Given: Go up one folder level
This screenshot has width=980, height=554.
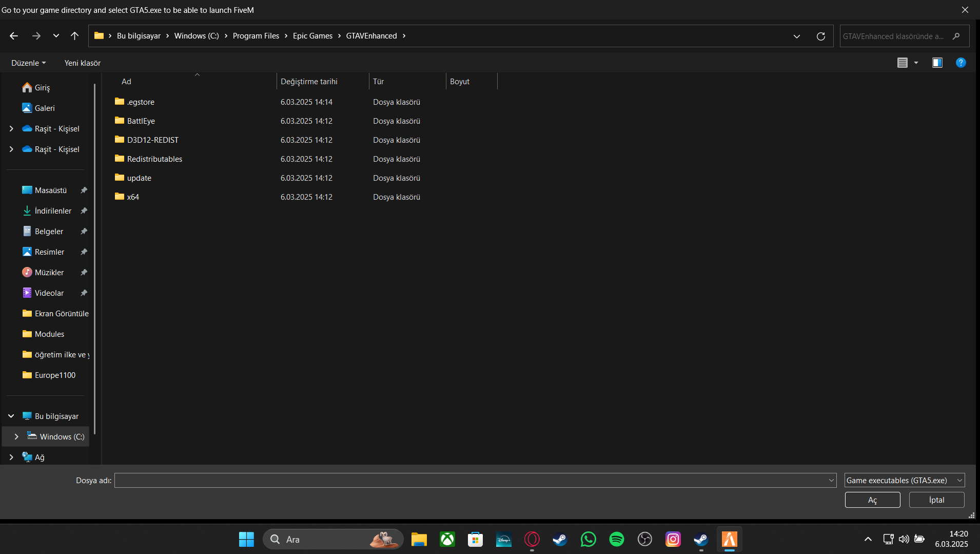Looking at the screenshot, I should pyautogui.click(x=74, y=36).
